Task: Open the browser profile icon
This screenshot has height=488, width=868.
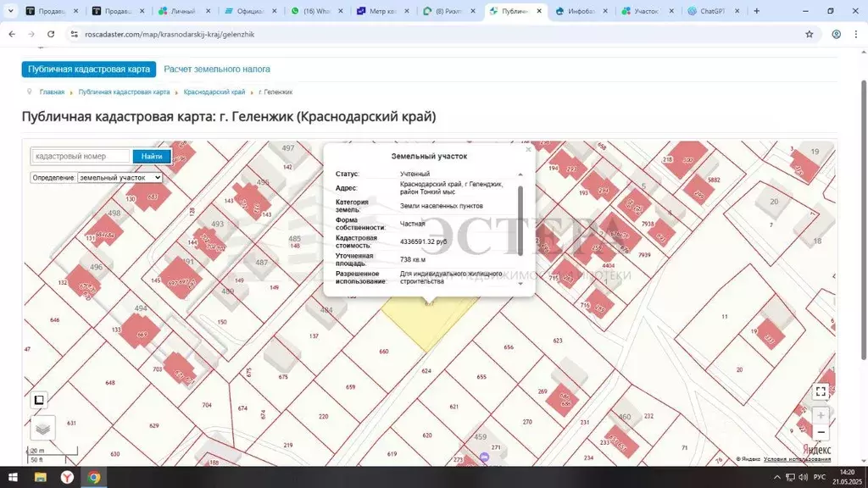Action: click(x=837, y=34)
